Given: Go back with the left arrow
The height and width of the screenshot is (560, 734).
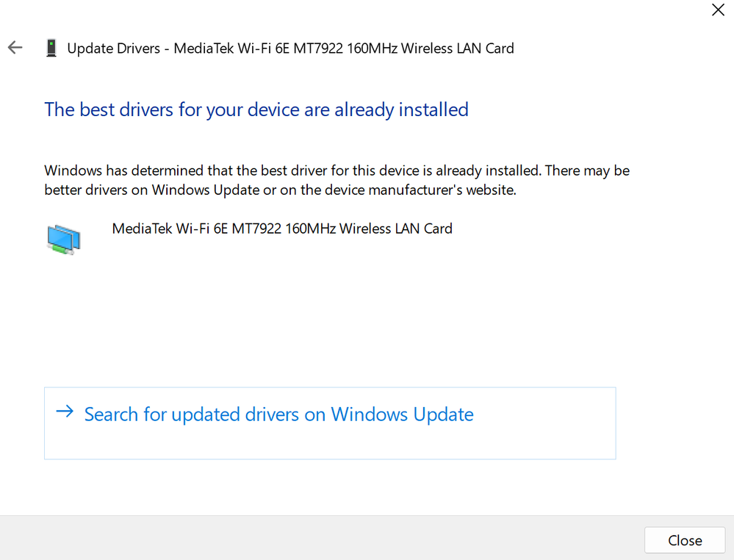Looking at the screenshot, I should [15, 47].
